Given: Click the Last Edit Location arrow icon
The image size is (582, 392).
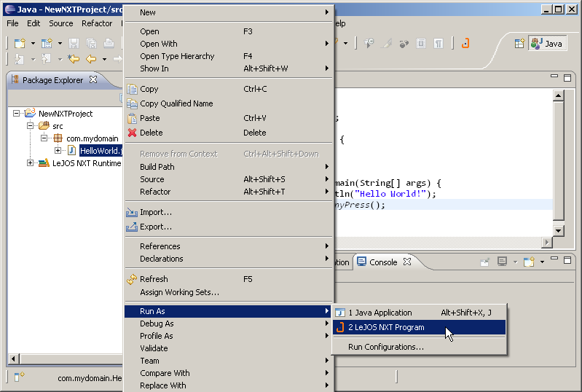Looking at the screenshot, I should pos(74,58).
